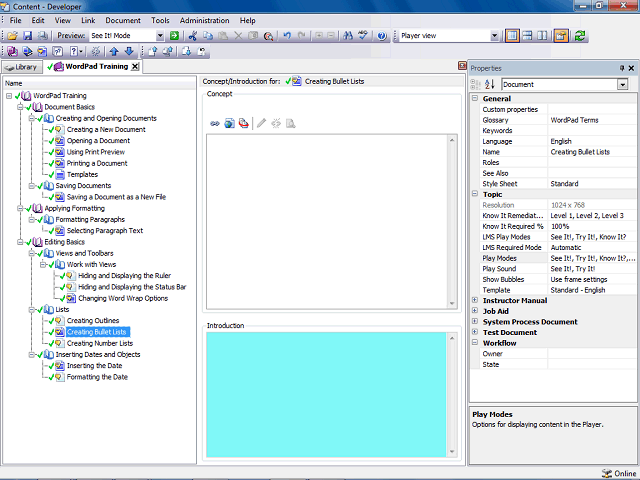Click the link chain icon in Concept pane
The height and width of the screenshot is (480, 640).
[215, 123]
